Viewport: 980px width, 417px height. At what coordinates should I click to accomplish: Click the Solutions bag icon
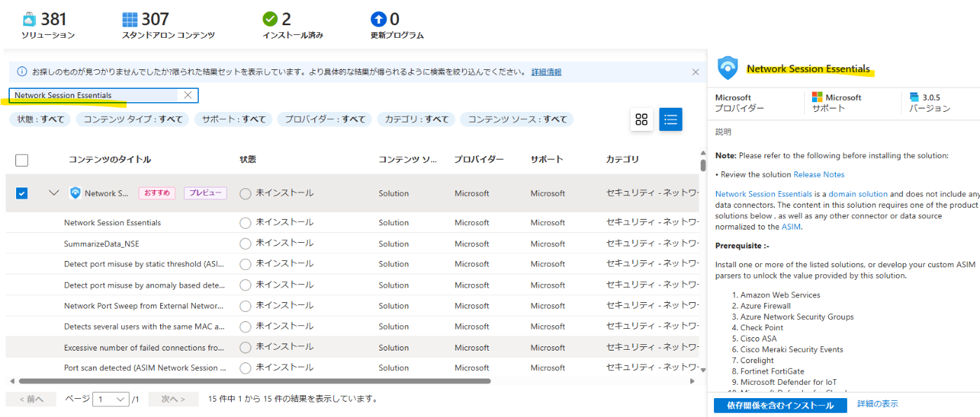tap(29, 19)
